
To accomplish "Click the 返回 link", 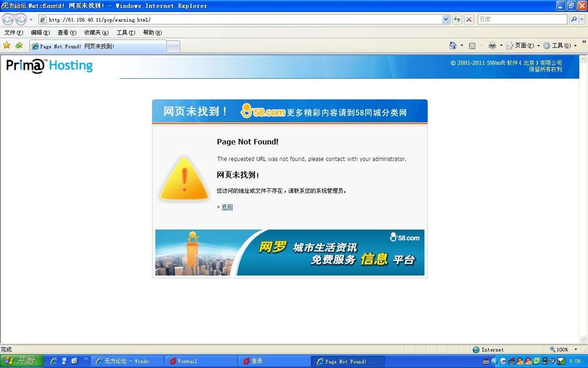I will (227, 207).
